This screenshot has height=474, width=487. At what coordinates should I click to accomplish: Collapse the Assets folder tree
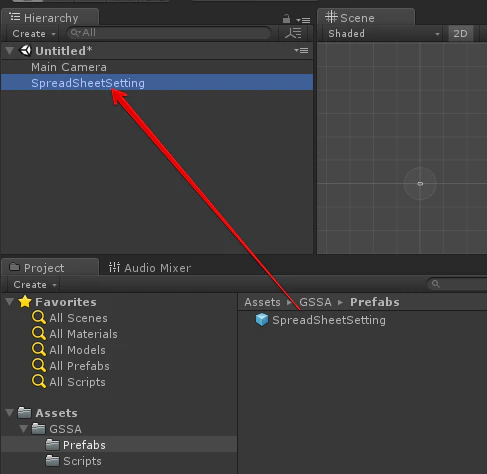pos(10,413)
